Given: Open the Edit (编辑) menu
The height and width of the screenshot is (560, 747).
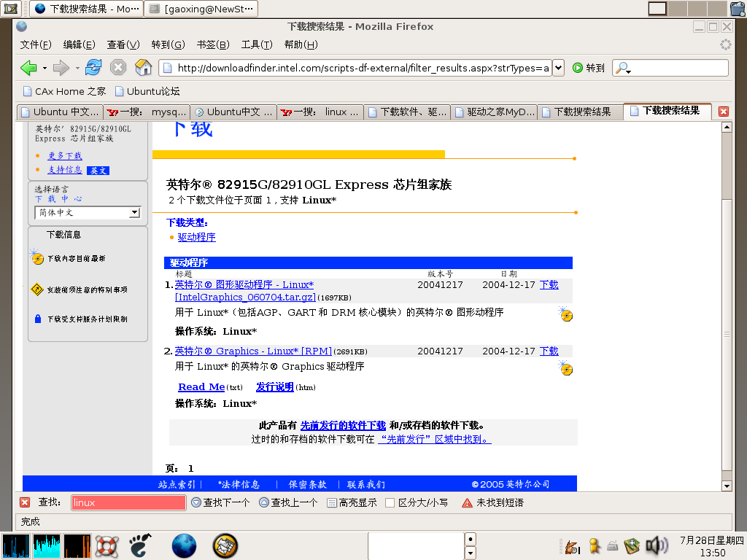Looking at the screenshot, I should pos(79,44).
